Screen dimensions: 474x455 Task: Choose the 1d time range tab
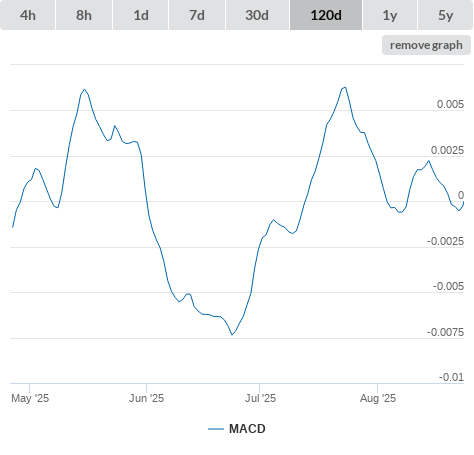coord(141,15)
